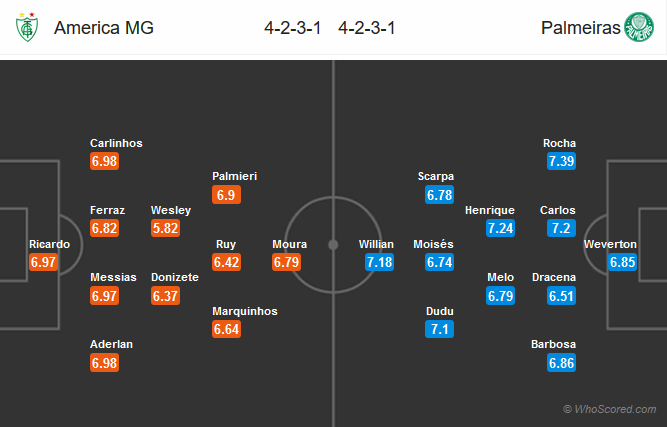Image resolution: width=667 pixels, height=427 pixels.
Task: Click America MG's 4-2-3-1 formation text
Action: click(292, 28)
